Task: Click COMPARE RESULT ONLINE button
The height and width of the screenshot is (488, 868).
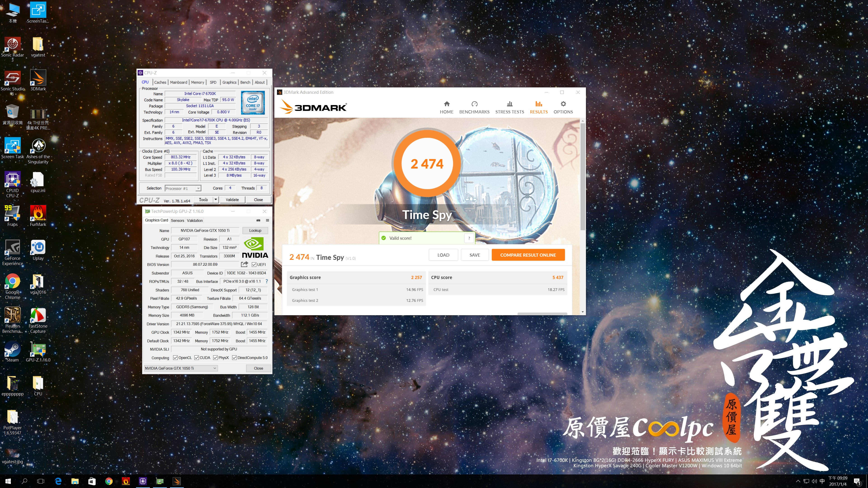Action: [x=528, y=255]
